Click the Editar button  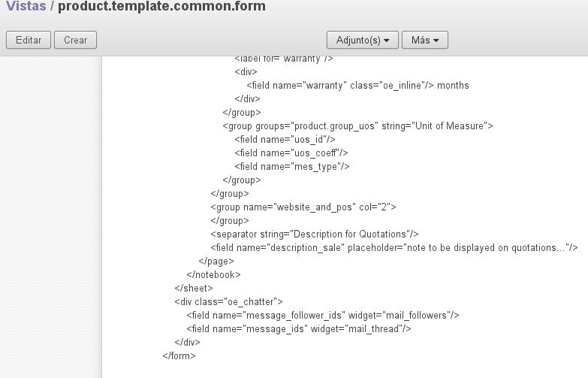click(x=29, y=40)
